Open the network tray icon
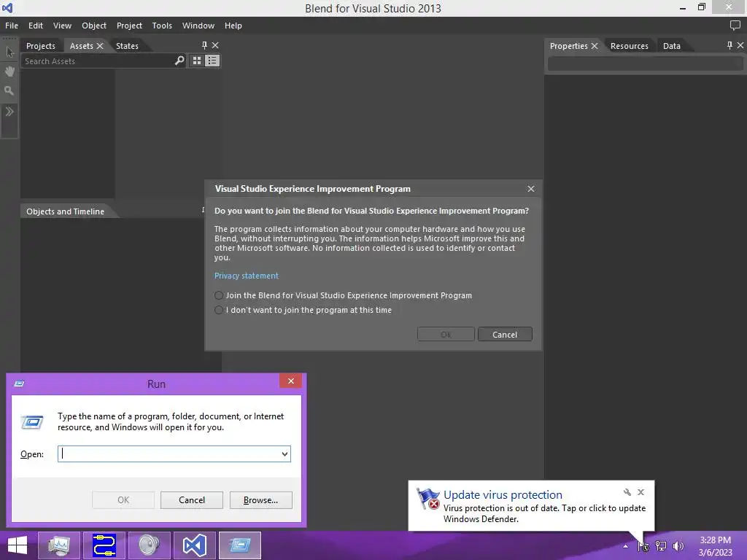 point(661,546)
